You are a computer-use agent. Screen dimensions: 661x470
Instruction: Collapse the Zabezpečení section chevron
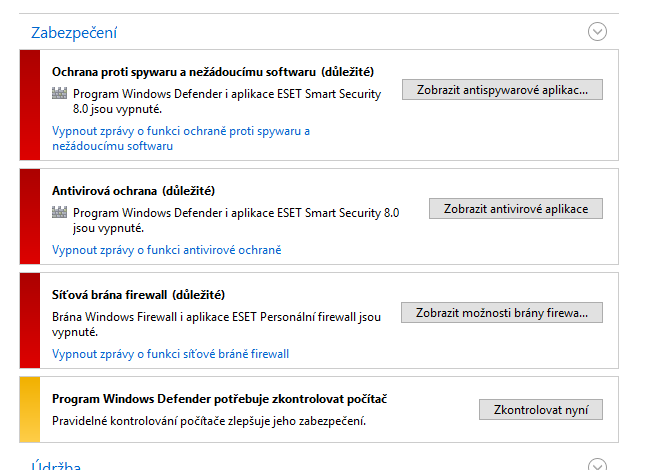(x=598, y=31)
